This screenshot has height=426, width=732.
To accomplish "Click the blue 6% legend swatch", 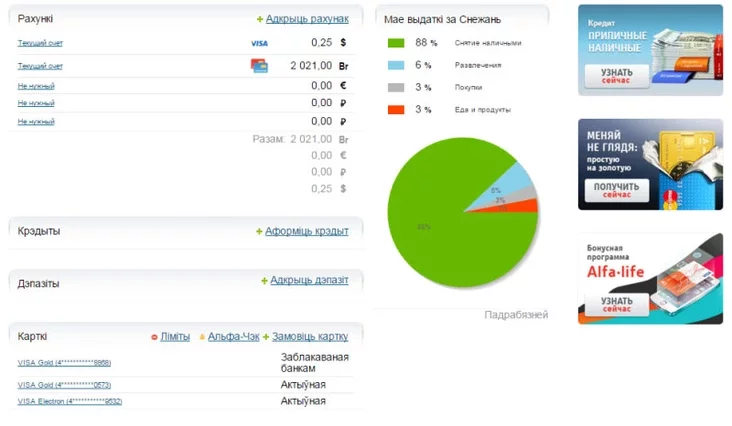I will tap(395, 65).
